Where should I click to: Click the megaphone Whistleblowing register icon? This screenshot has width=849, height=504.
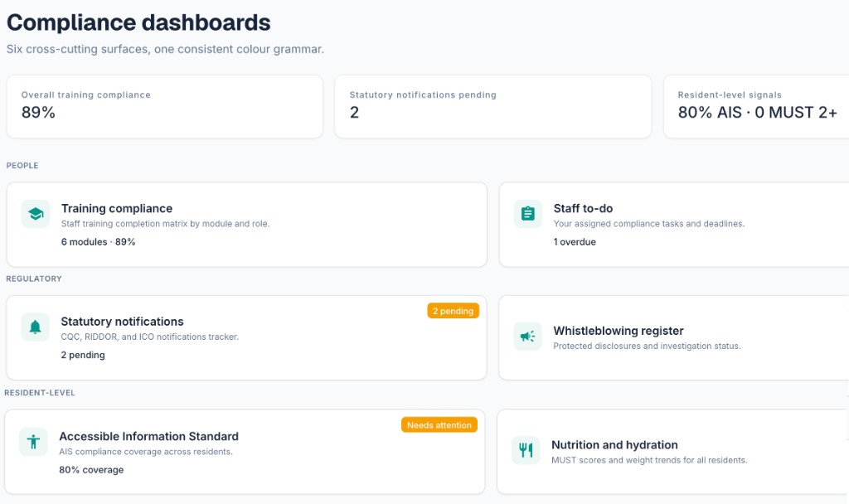coord(527,337)
